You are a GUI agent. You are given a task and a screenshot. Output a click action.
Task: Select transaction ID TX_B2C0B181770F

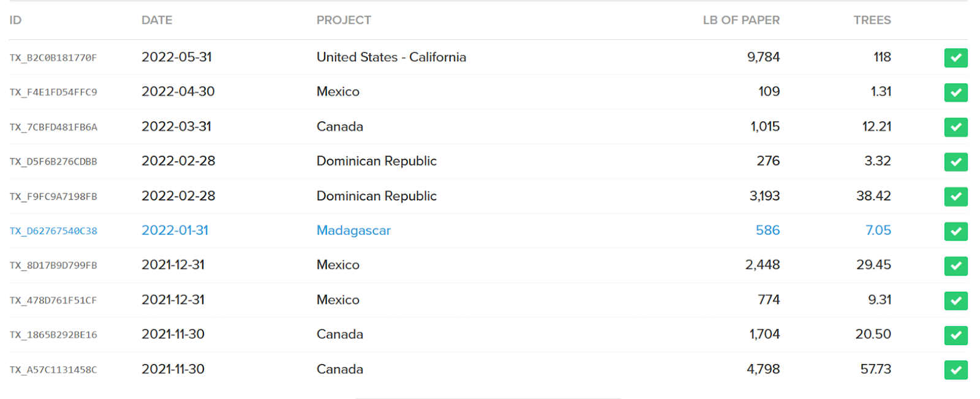pos(53,58)
